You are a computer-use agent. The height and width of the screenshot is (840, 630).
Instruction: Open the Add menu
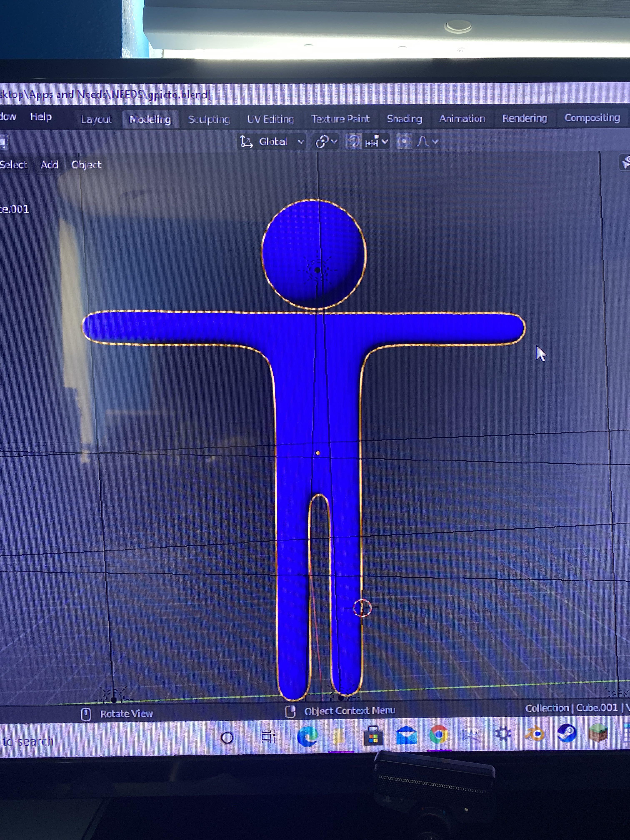tap(49, 164)
